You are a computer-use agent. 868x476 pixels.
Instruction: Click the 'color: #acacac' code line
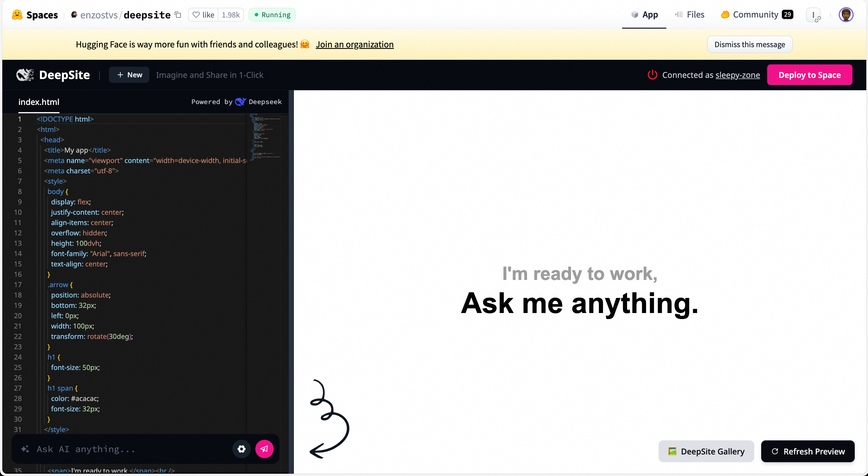pyautogui.click(x=75, y=398)
